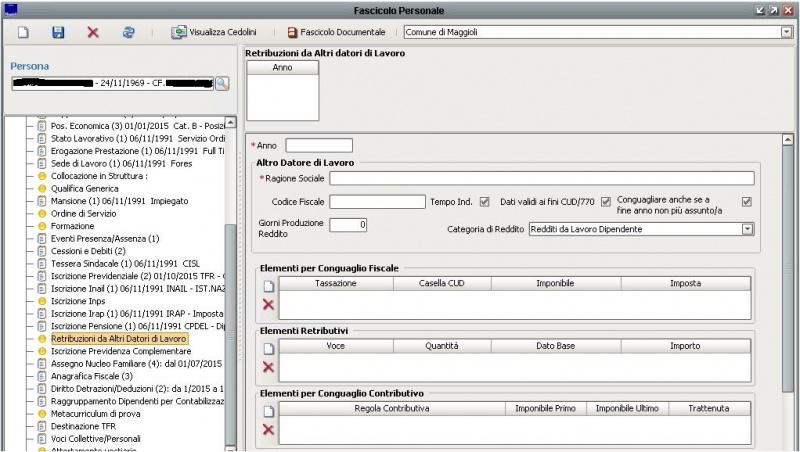800x452 pixels.
Task: Refresh data with the blue arrows icon
Action: (128, 33)
